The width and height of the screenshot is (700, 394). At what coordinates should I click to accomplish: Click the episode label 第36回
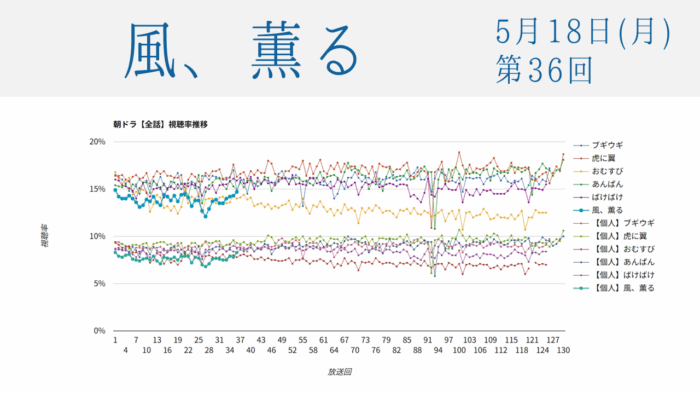(544, 70)
